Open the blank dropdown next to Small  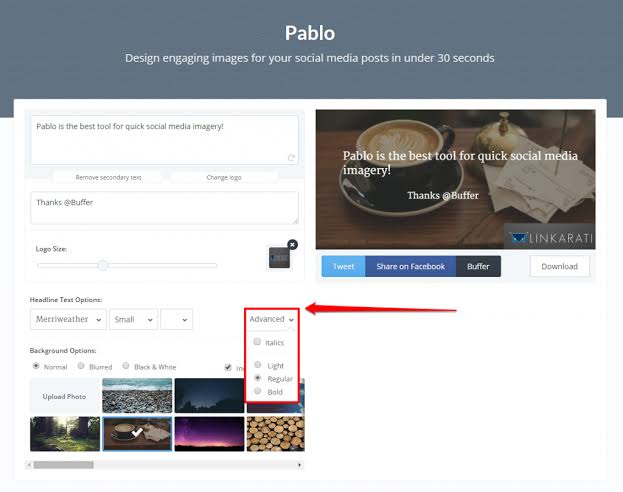[176, 319]
